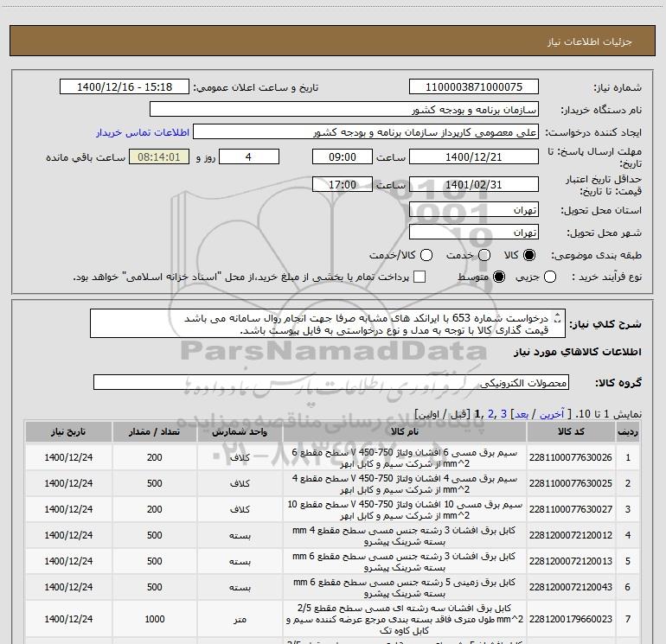Toggle the اسناد خزانه اسلامی payment checkbox
The image size is (666, 644).
pyautogui.click(x=419, y=277)
